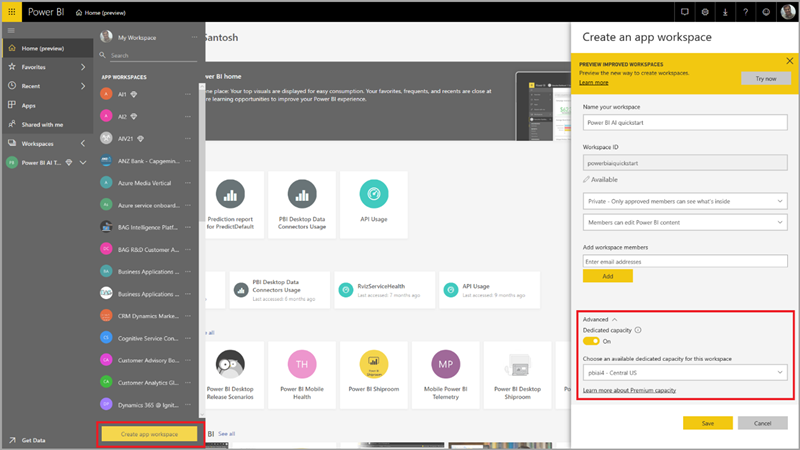
Task: Click the Save button
Action: pos(708,423)
